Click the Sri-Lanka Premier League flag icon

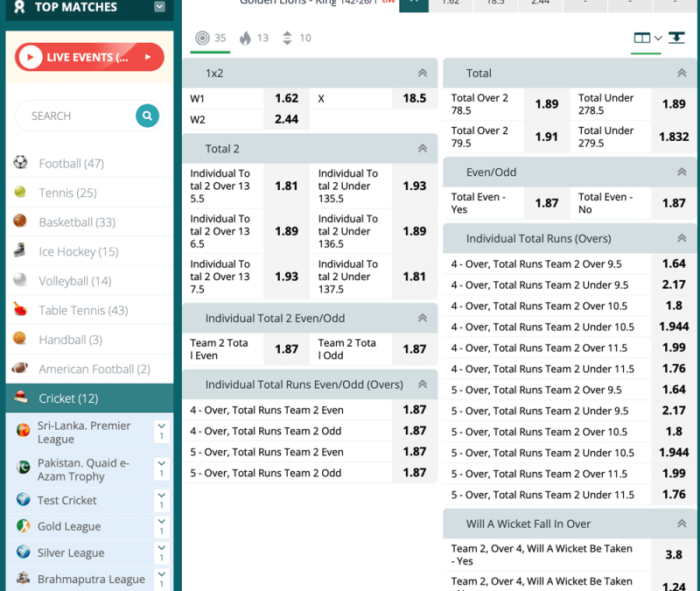click(24, 430)
